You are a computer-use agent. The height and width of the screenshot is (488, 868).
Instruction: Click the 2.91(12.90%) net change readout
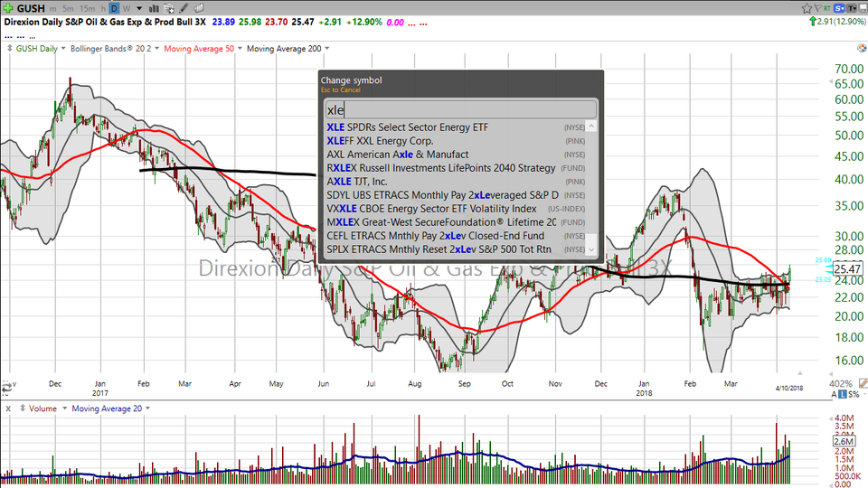[842, 22]
